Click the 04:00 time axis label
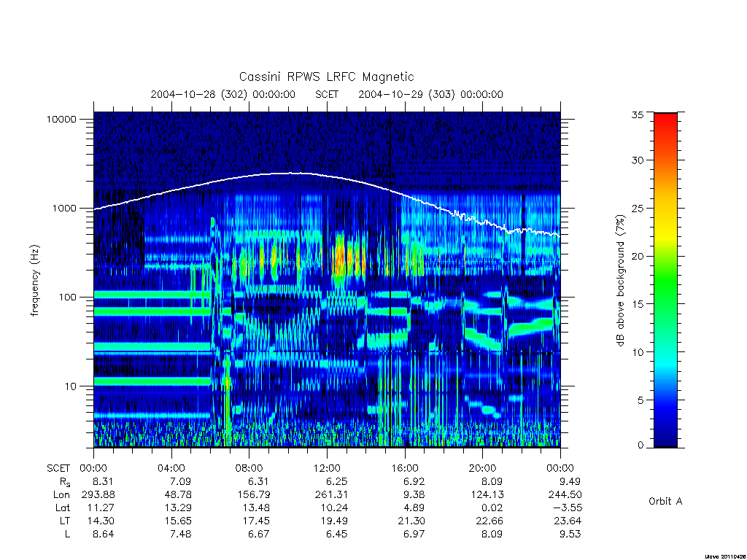 tap(171, 468)
